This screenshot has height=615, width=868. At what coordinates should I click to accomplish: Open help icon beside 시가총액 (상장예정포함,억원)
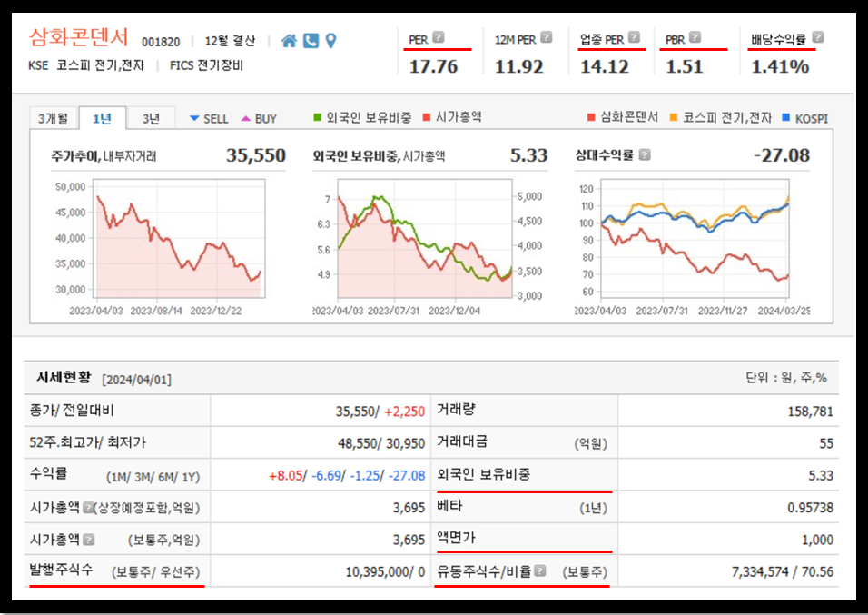pos(88,507)
